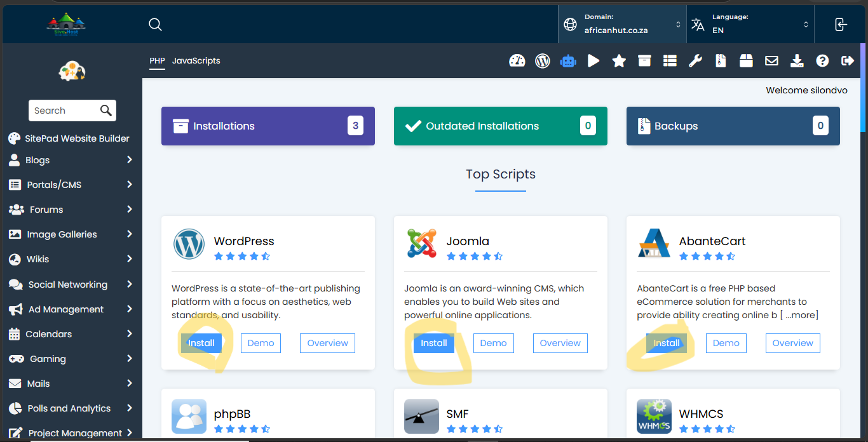
Task: Install AbanteCart
Action: pyautogui.click(x=667, y=343)
